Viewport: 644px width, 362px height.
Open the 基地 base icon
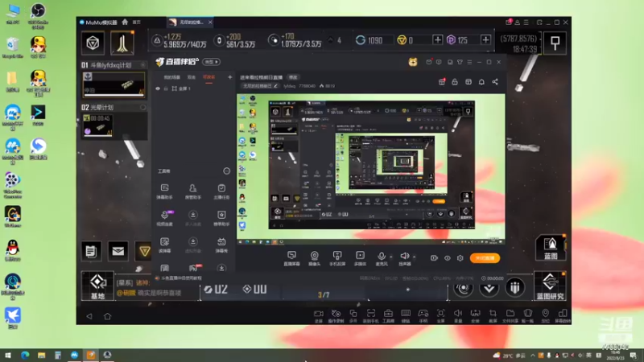(97, 286)
